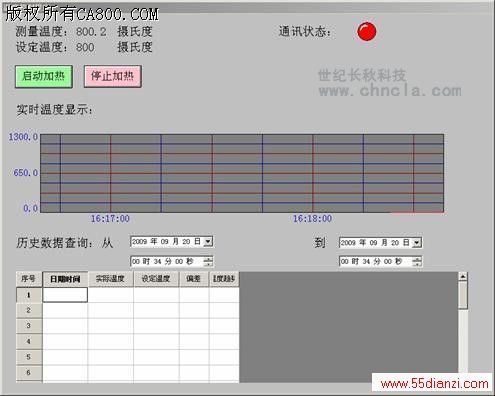This screenshot has height=396, width=495.
Task: Click the start time field 00时34分00秒
Action: (x=167, y=261)
